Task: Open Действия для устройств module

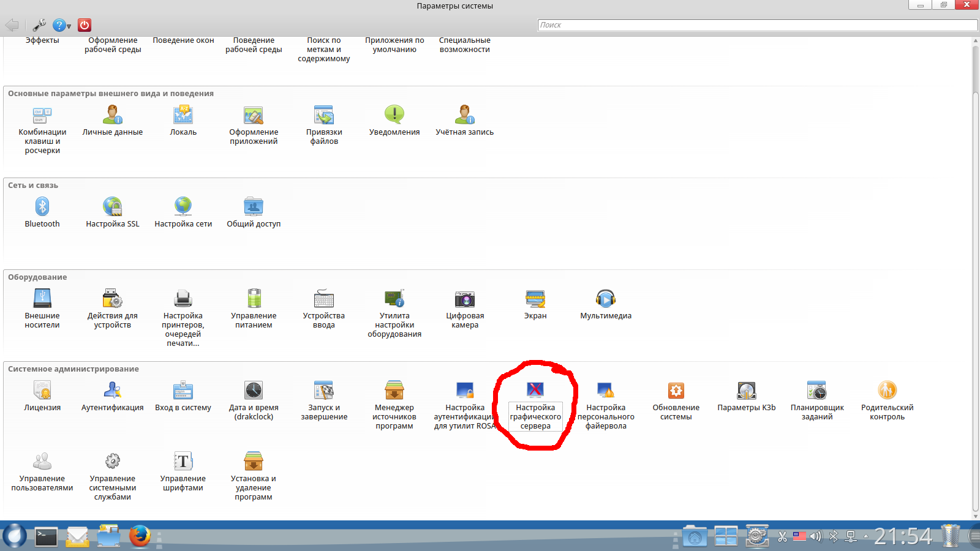Action: click(x=113, y=309)
